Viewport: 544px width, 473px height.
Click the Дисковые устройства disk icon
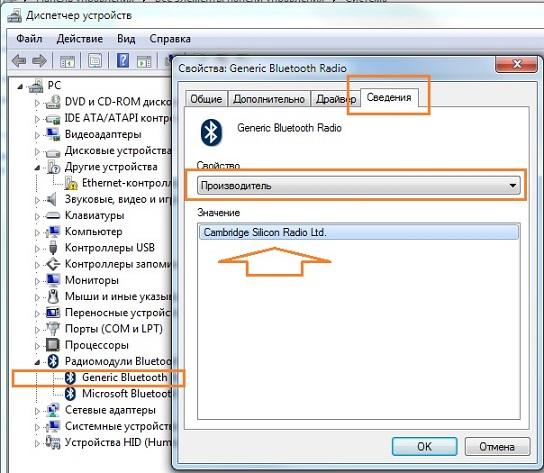click(x=53, y=152)
